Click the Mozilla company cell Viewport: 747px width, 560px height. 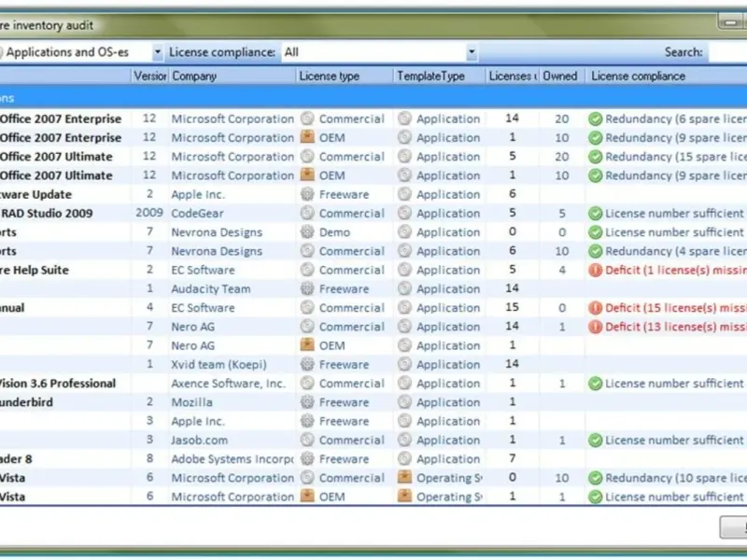pos(191,402)
